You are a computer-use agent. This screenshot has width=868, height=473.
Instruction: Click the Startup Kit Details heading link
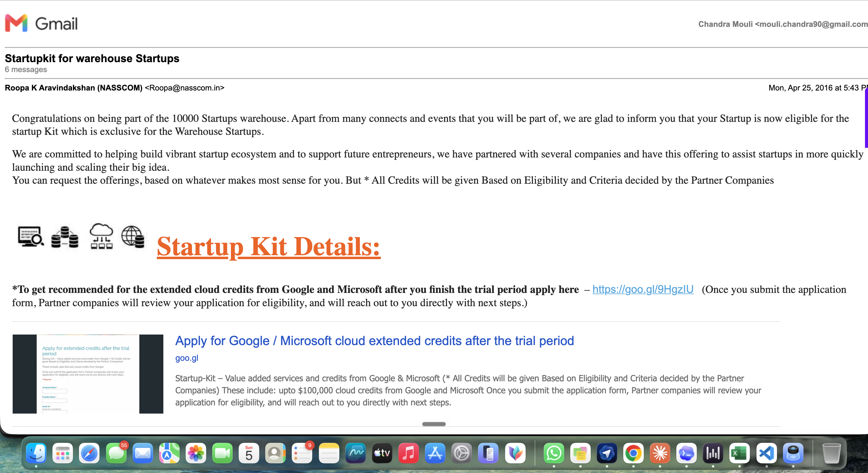[x=269, y=247]
